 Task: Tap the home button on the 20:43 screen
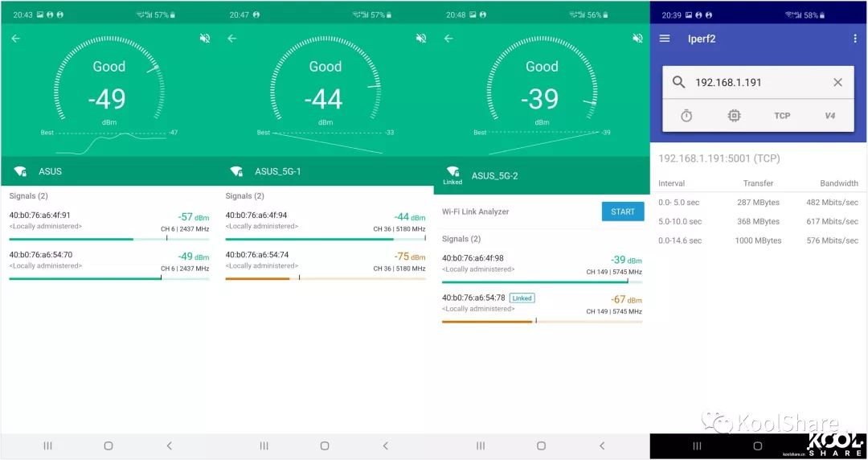pos(108,446)
